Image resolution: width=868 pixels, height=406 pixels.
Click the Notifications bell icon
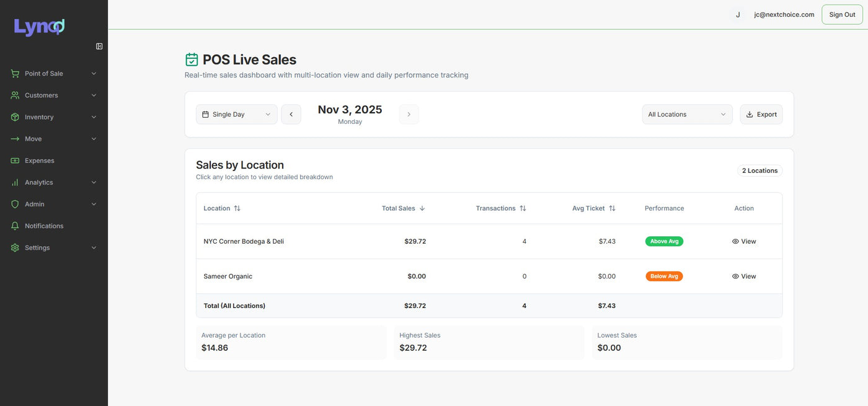pos(15,226)
